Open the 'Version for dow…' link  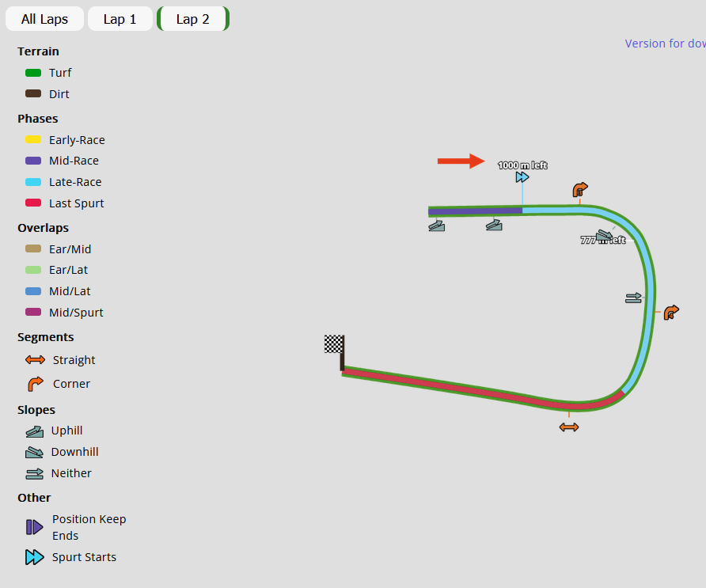click(665, 44)
